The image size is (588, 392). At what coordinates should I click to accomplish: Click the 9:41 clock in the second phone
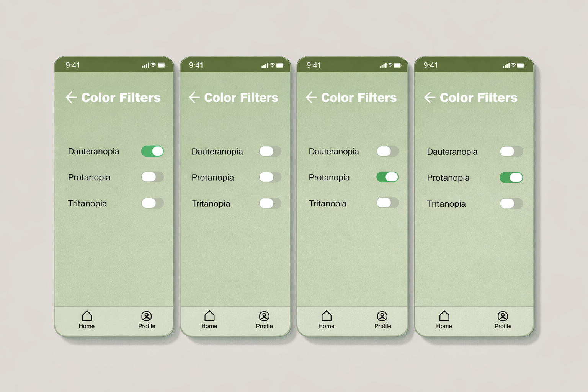pos(196,65)
